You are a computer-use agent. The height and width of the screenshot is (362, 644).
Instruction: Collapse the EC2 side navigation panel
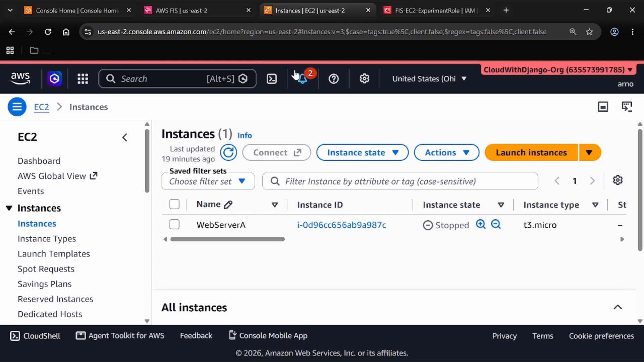pos(124,137)
